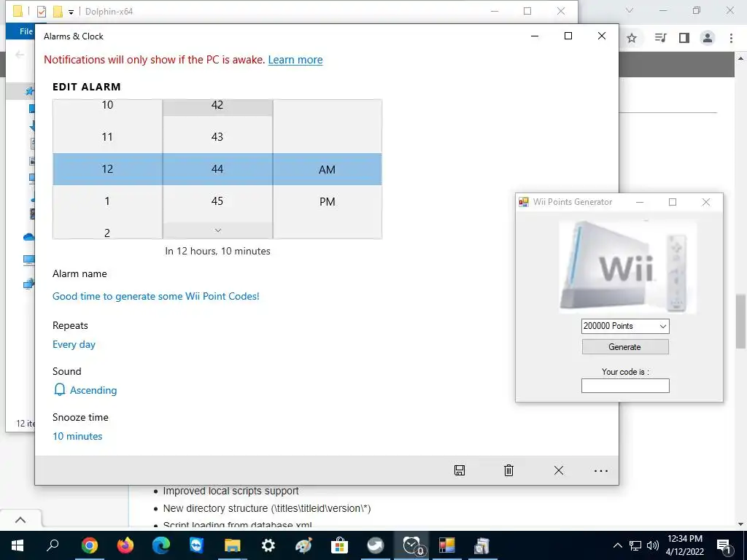This screenshot has width=747, height=560.
Task: Open File Explorer from the taskbar
Action: (x=233, y=545)
